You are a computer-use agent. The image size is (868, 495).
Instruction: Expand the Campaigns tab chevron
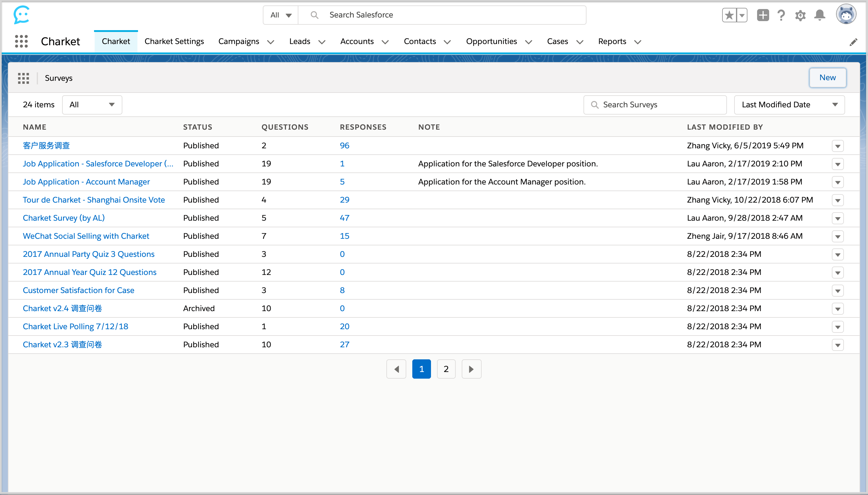pos(271,42)
